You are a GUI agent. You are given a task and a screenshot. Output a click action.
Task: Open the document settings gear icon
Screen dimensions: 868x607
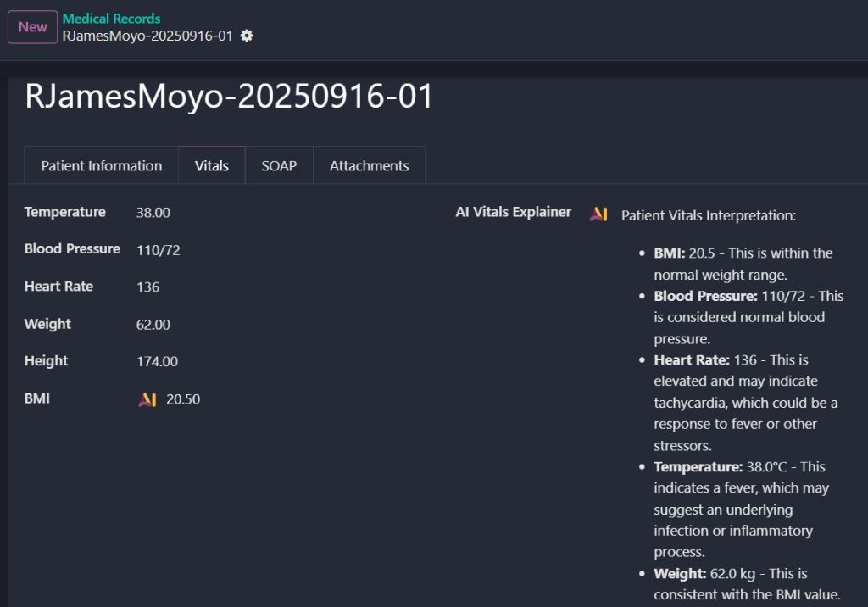[246, 36]
